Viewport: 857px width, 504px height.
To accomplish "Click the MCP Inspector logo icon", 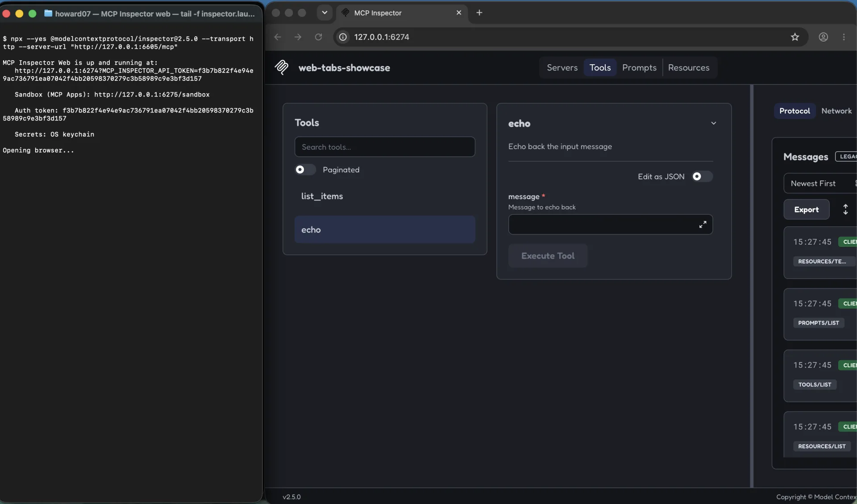I will click(x=282, y=67).
